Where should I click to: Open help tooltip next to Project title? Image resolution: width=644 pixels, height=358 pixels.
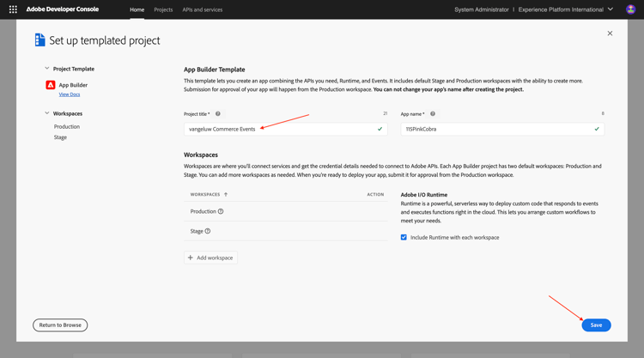[x=218, y=113]
